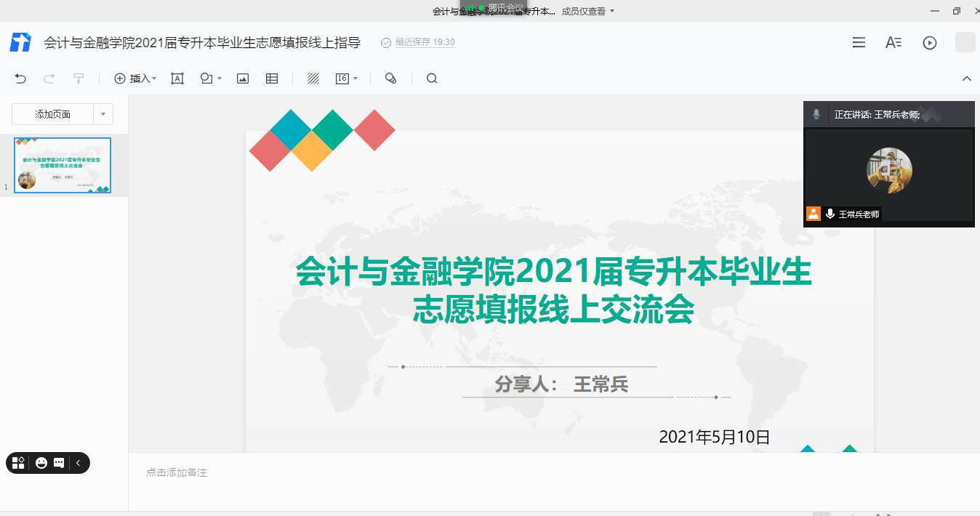Select slide 1 thumbnail in the sidebar

coord(63,165)
